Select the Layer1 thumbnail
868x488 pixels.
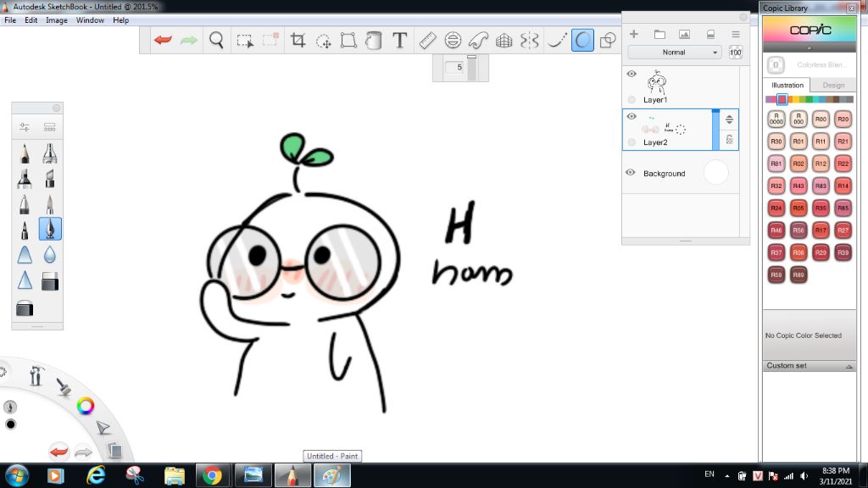pos(657,82)
